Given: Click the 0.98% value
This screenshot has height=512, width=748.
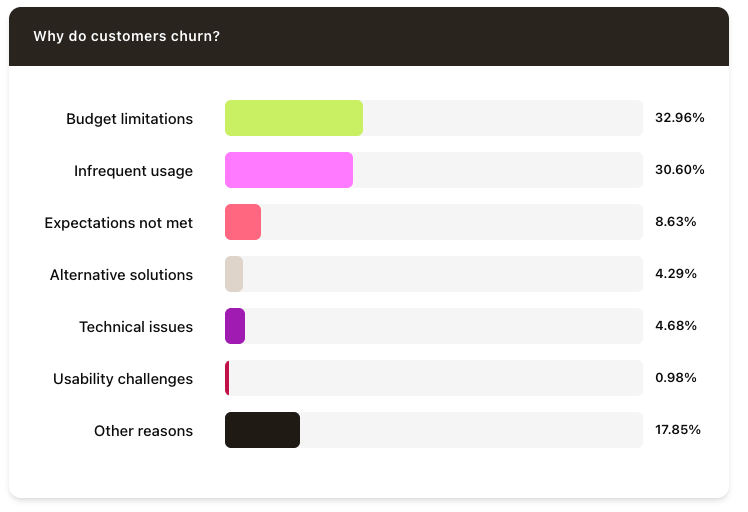Looking at the screenshot, I should (676, 378).
